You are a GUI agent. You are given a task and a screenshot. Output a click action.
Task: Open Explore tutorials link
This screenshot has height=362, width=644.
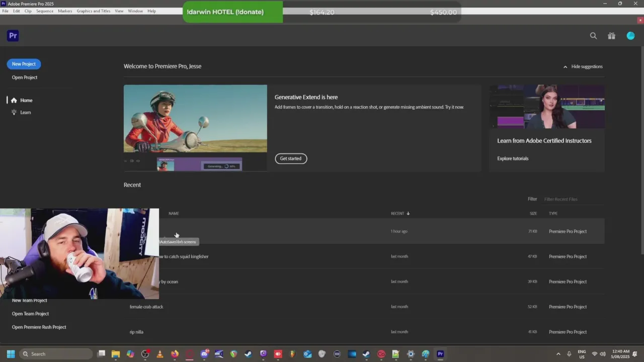513,158
